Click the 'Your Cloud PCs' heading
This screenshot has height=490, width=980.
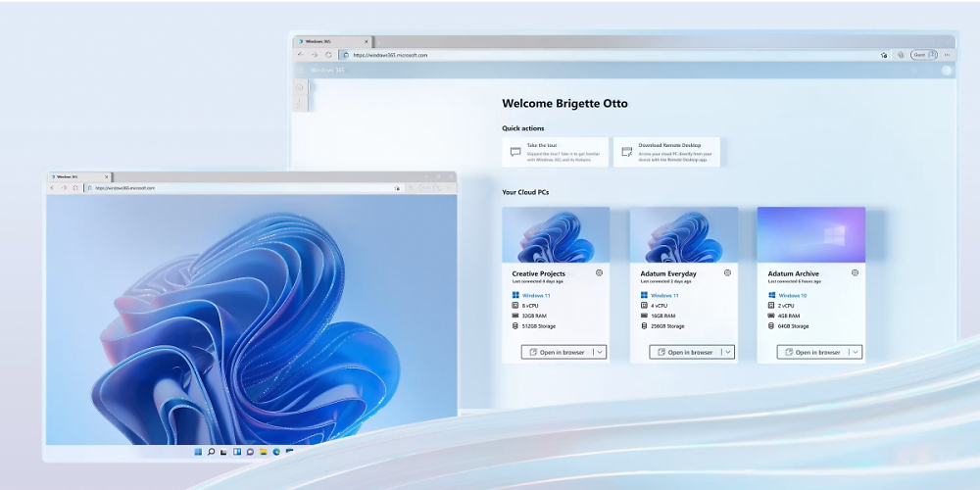click(x=525, y=192)
